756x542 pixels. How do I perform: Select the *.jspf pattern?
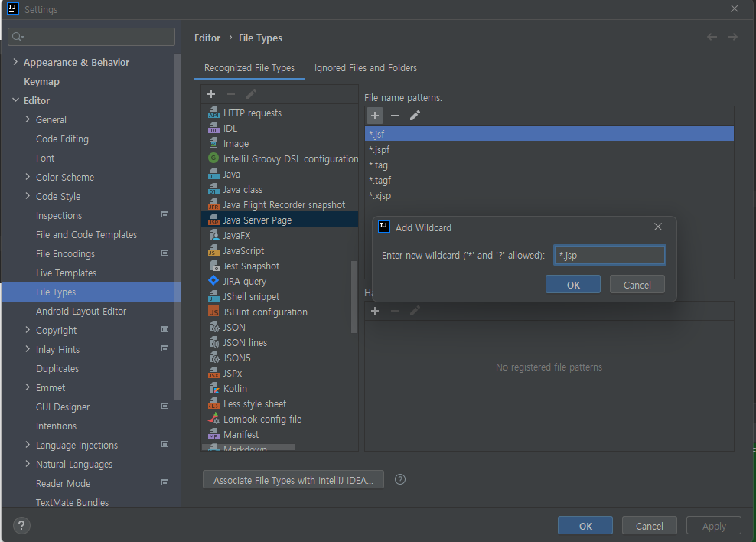point(549,149)
